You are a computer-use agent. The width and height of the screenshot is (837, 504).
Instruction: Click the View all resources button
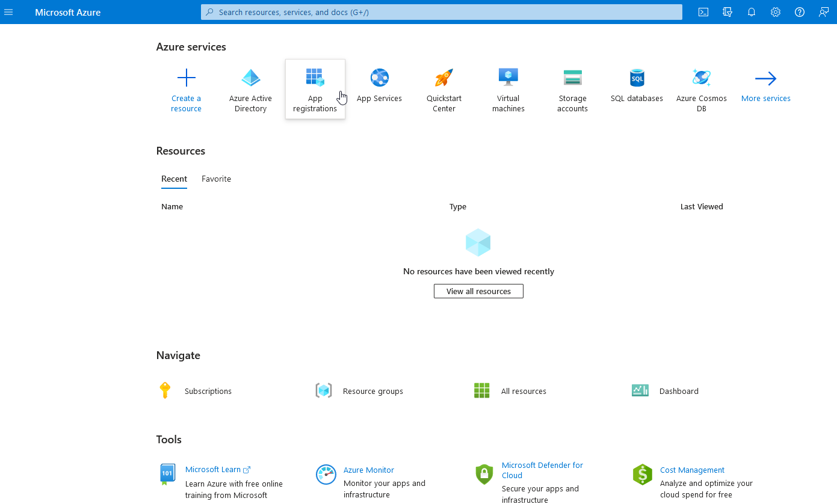tap(478, 291)
